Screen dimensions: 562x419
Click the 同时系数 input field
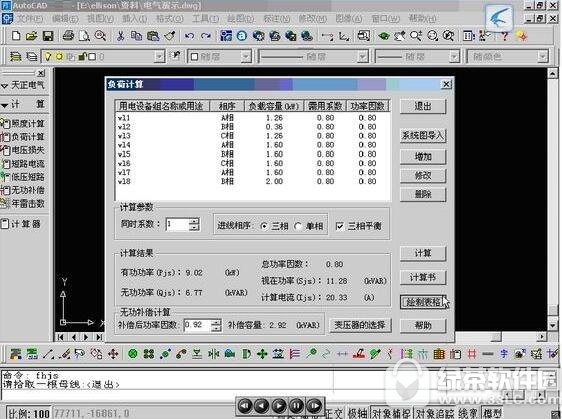tap(177, 225)
